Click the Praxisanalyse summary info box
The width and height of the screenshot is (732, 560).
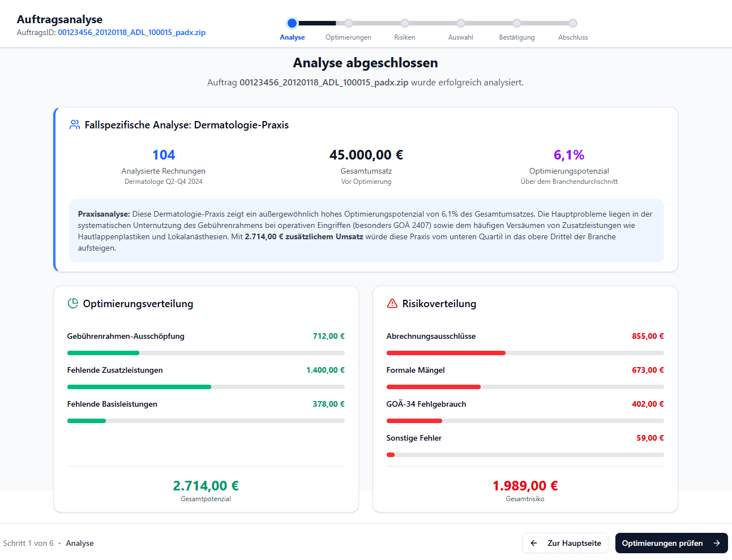tap(366, 231)
